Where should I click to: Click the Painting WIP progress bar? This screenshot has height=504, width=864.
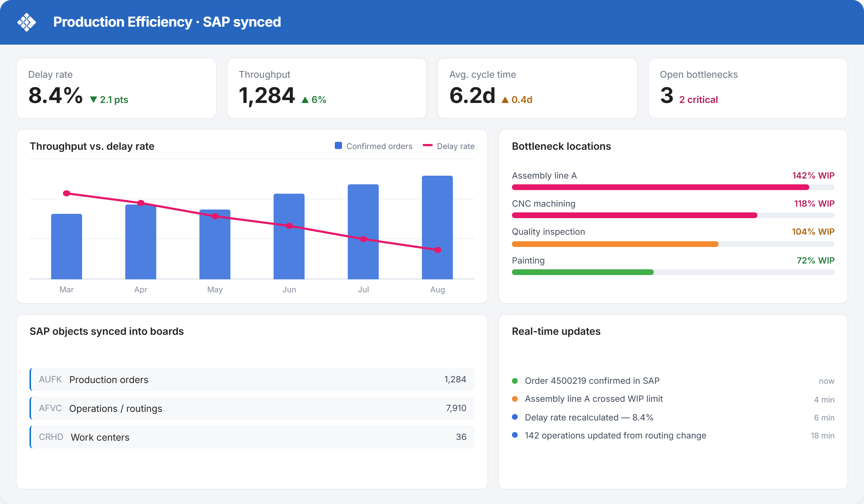click(673, 272)
